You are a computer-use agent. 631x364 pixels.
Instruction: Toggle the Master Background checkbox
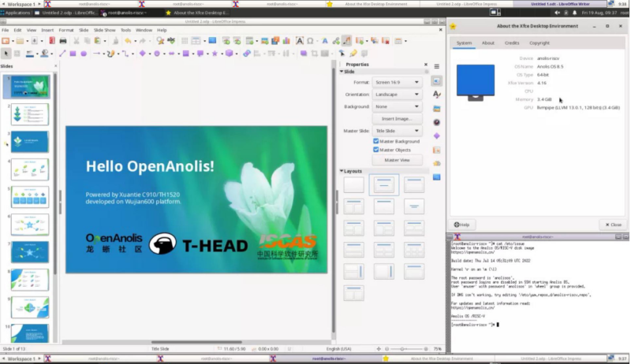coord(376,141)
